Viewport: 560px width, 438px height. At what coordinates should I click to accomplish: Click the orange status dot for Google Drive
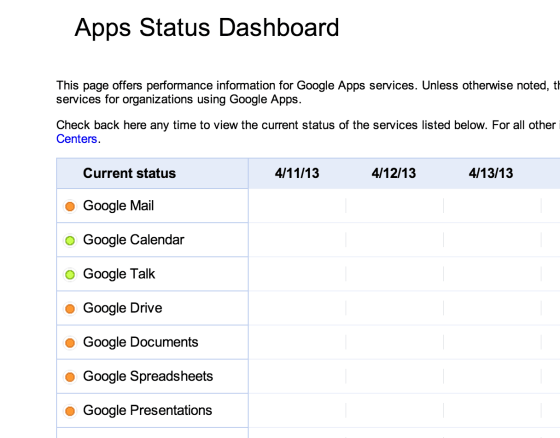click(70, 309)
